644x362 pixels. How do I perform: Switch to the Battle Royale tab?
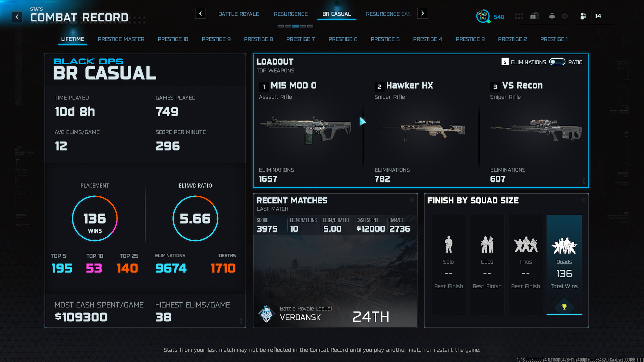(239, 14)
